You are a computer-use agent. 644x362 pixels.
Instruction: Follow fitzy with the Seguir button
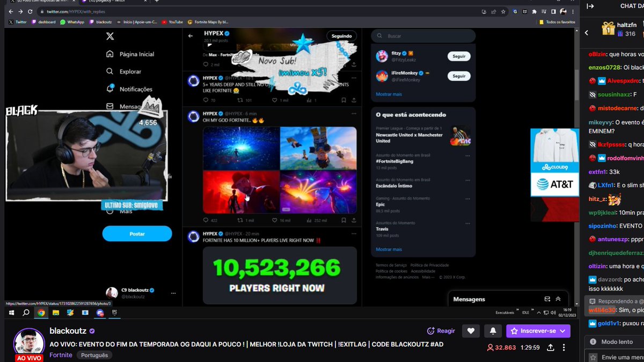tap(459, 56)
